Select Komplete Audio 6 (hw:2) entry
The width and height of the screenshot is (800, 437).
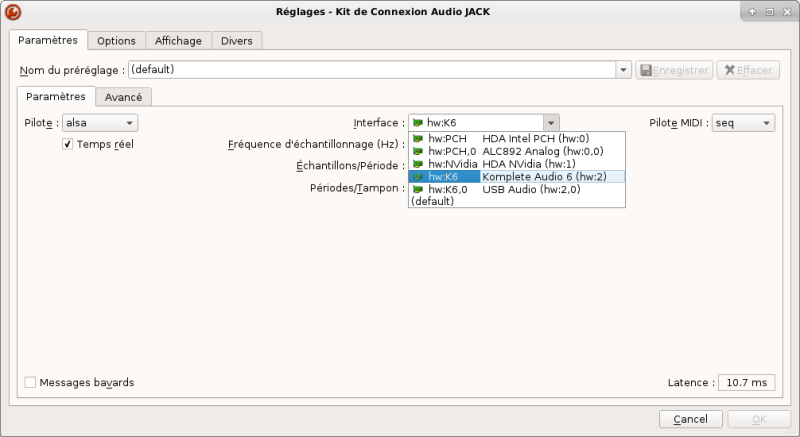click(517, 176)
